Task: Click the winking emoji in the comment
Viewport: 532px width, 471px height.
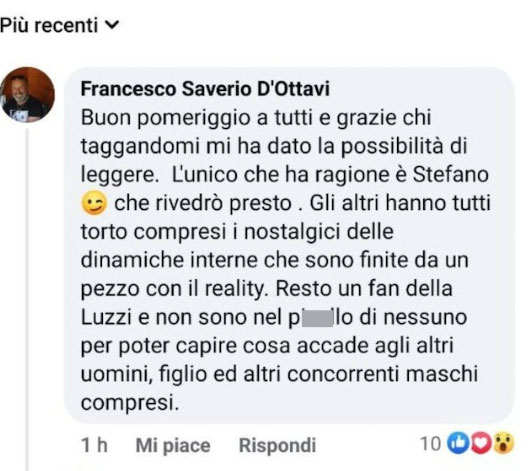Action: coord(94,203)
